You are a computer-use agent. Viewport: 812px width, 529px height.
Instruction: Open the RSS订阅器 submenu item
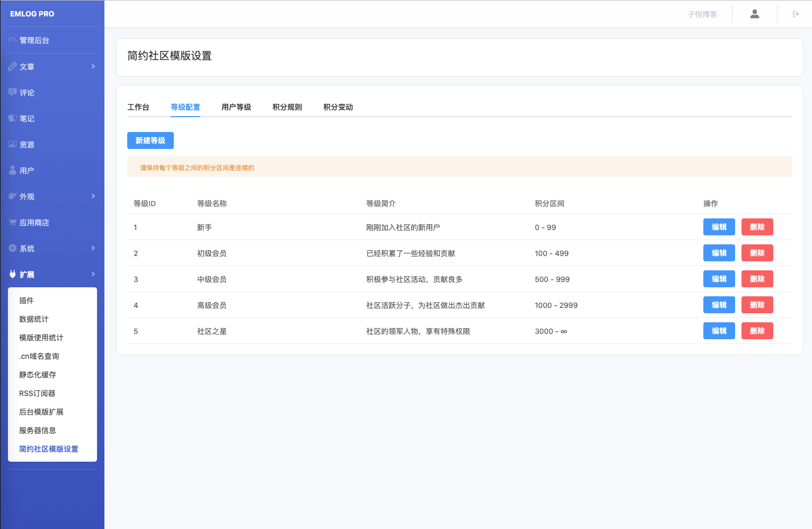click(x=37, y=393)
